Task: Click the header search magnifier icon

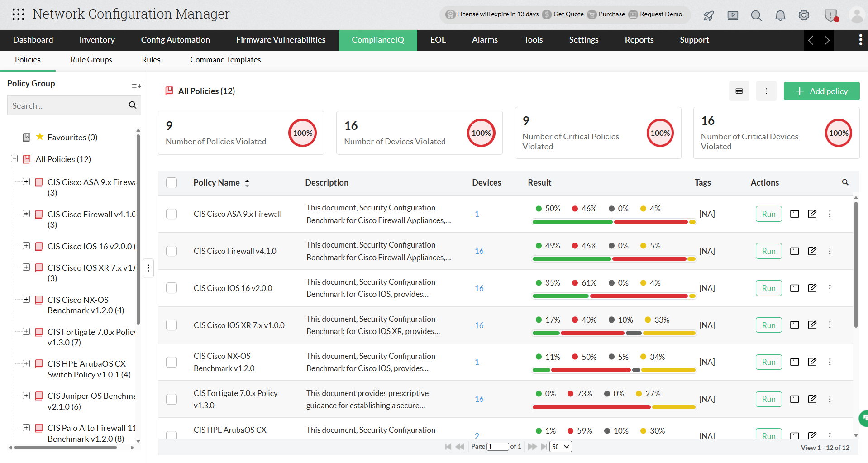Action: pos(756,16)
